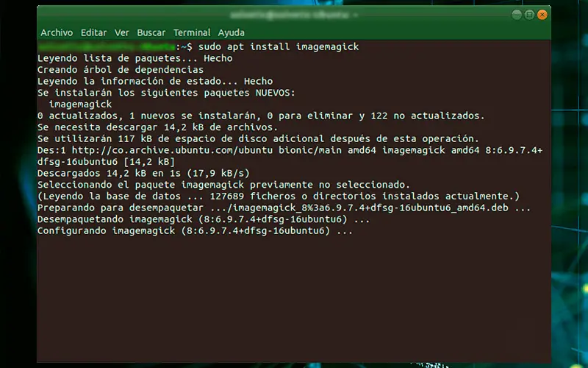This screenshot has width=588, height=368.
Task: Click the '0 actualizados, 1 nuevos' summary line
Action: click(261, 116)
